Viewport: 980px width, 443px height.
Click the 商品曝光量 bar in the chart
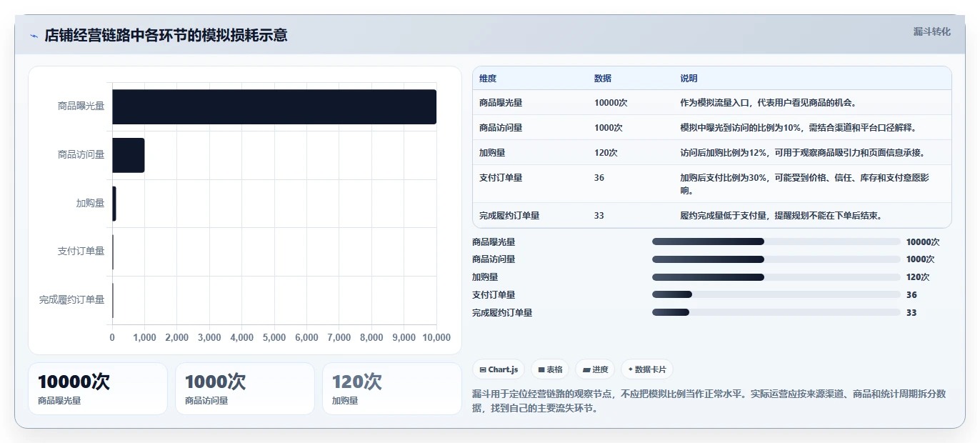click(x=274, y=106)
